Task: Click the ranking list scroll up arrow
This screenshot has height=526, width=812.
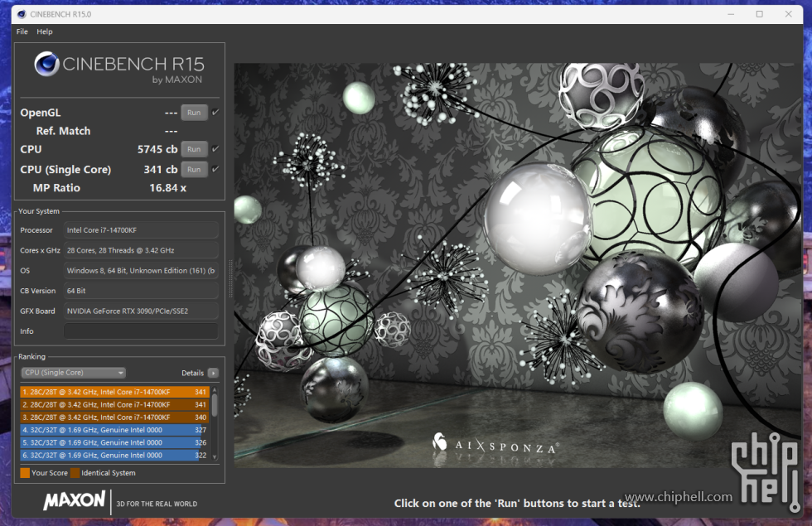Action: click(215, 389)
